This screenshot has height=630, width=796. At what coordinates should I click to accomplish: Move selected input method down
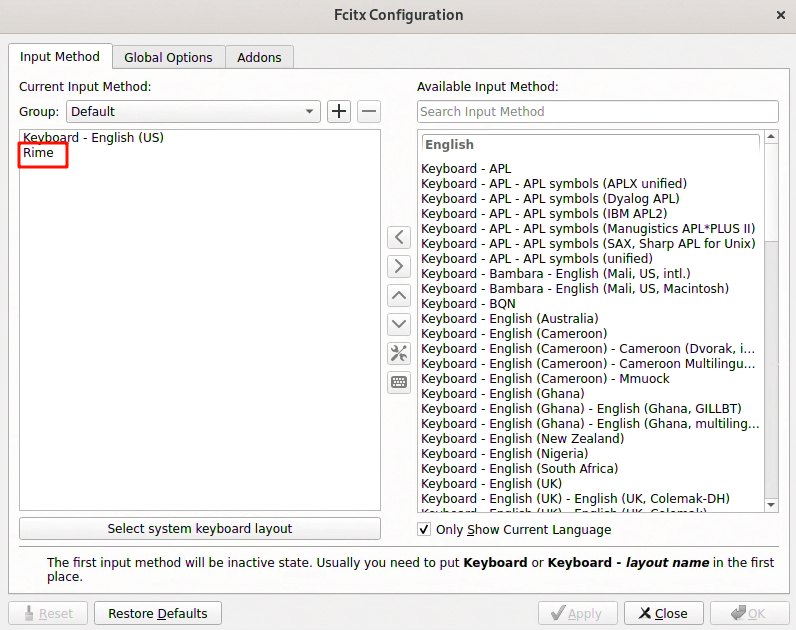(x=399, y=324)
